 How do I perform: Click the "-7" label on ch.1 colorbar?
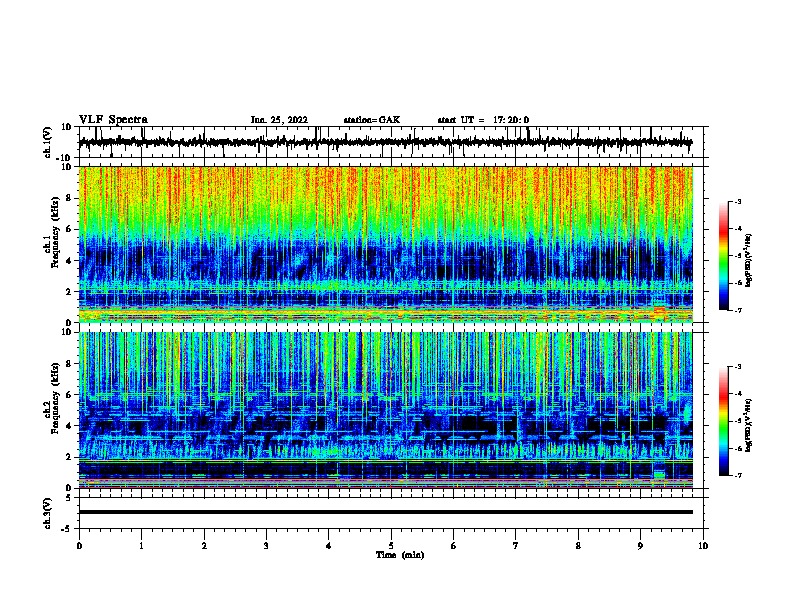(737, 310)
